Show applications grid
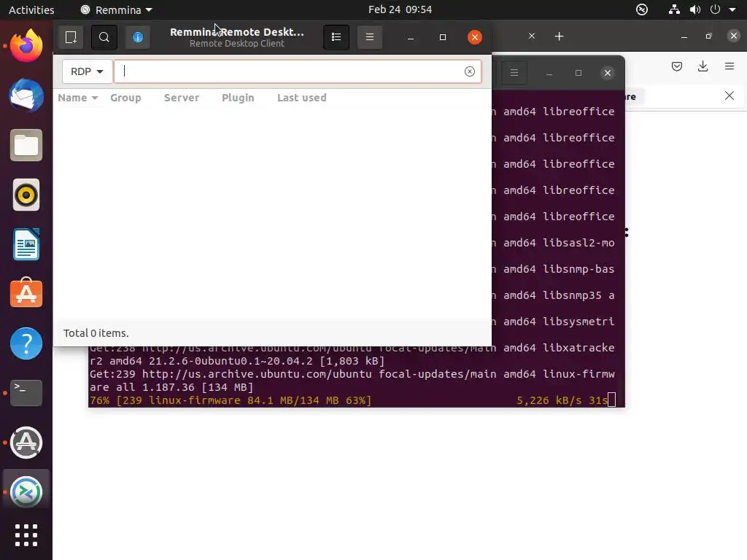The height and width of the screenshot is (560, 747). tap(26, 535)
